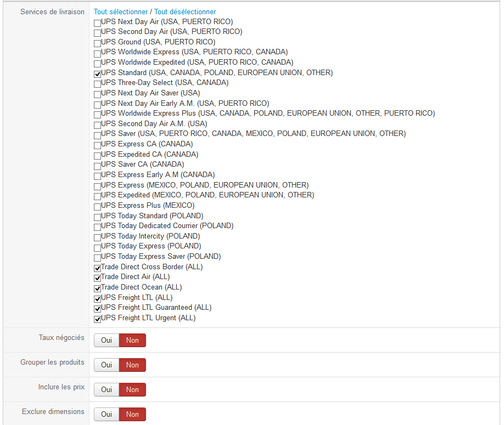Viewport: 504px width, 425px height.
Task: Uncheck the UPS Standard checkbox
Action: [x=97, y=74]
